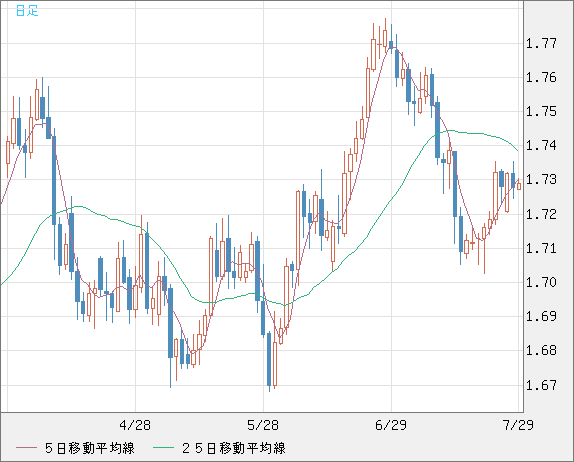
Task: Click the green 25-day average legend line
Action: [x=163, y=448]
